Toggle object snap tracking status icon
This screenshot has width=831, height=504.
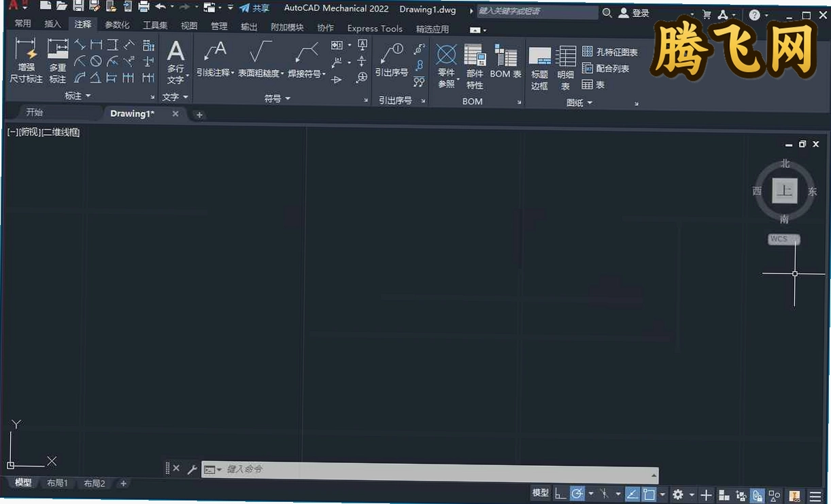coord(632,494)
